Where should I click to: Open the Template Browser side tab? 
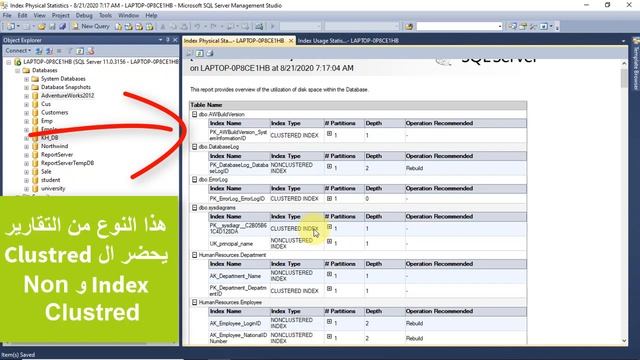click(636, 63)
